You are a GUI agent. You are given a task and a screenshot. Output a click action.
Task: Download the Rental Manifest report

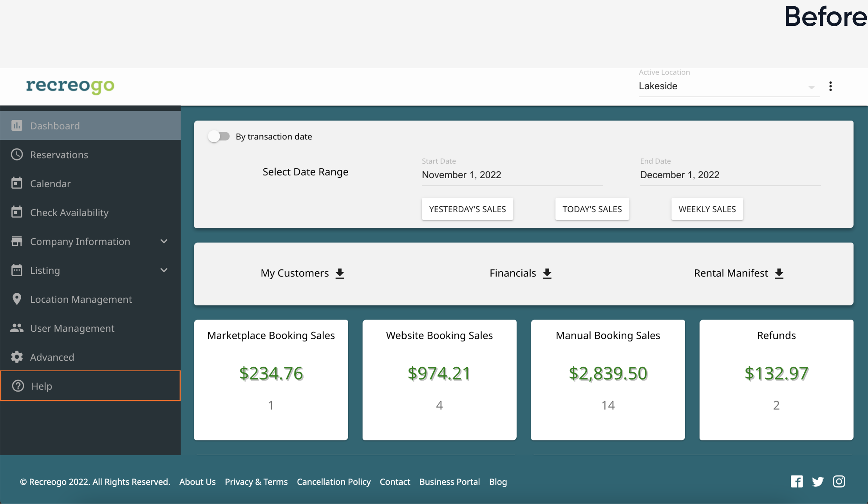coord(779,273)
